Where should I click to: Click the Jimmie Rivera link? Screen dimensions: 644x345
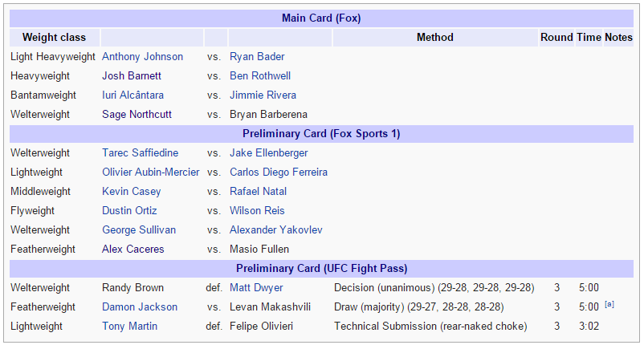[263, 95]
